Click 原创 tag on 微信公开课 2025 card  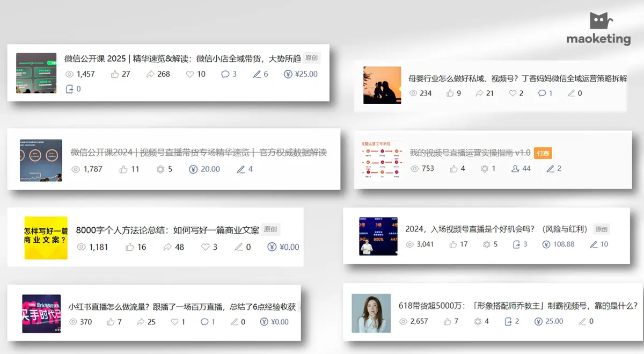point(311,58)
